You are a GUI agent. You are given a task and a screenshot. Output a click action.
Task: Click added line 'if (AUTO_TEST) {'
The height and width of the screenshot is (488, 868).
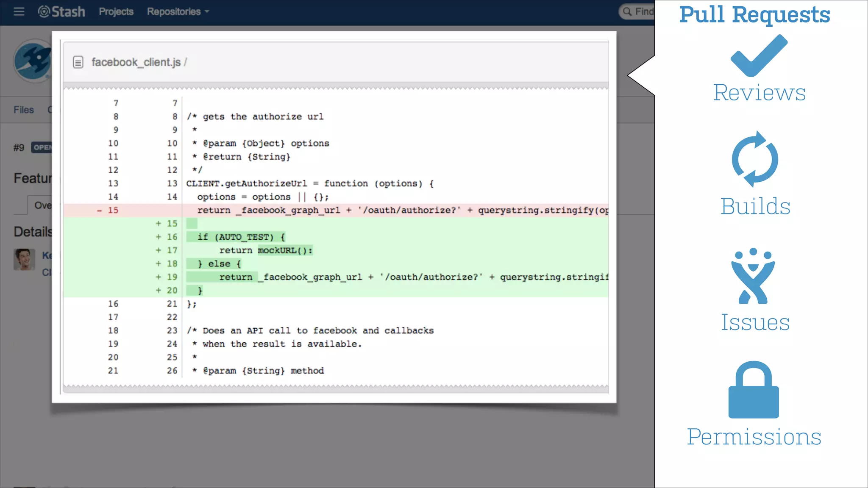[x=336, y=237]
